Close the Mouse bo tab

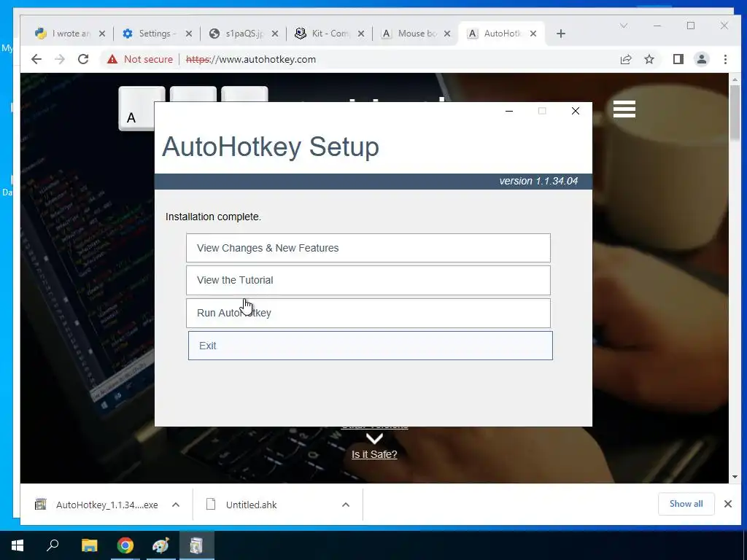(447, 34)
